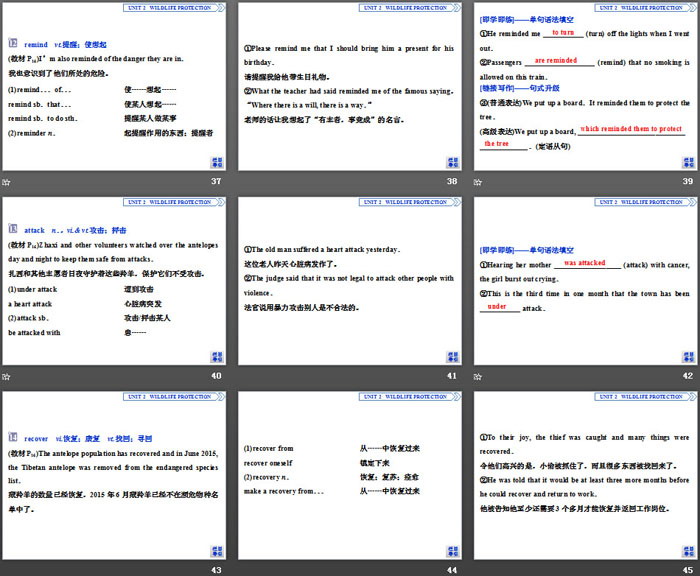Click the red answer 'was attacked' on slide 42
This screenshot has width=700, height=576.
585,263
